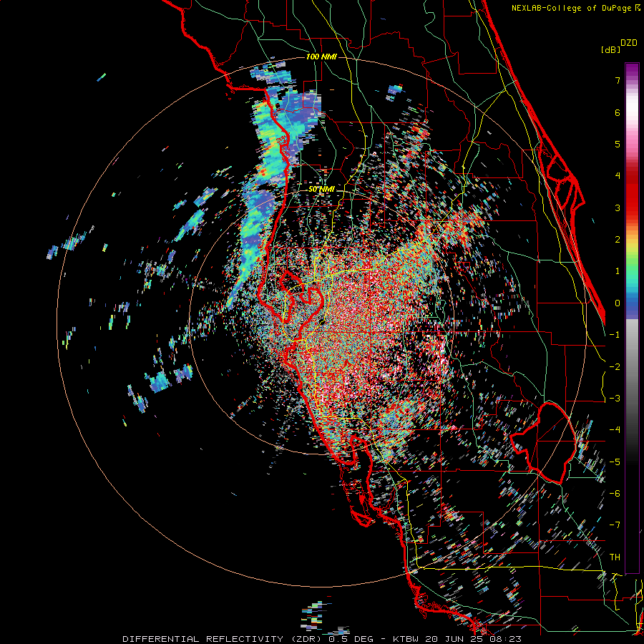The image size is (644, 644).
Task: Click the 08:23 time in the caption
Action: [x=505, y=639]
